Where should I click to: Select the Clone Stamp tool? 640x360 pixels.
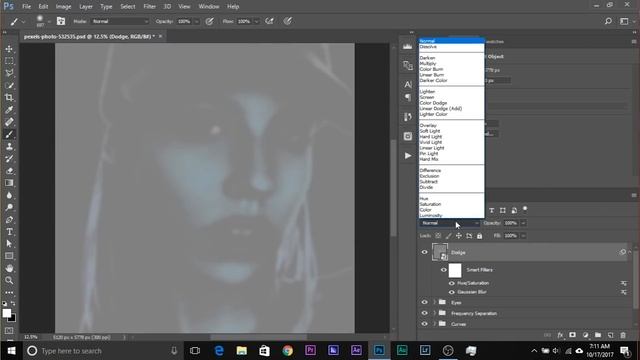pos(9,146)
